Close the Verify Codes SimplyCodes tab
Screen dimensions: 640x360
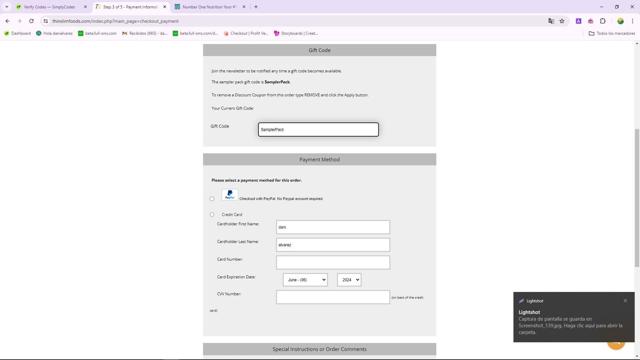[85, 7]
